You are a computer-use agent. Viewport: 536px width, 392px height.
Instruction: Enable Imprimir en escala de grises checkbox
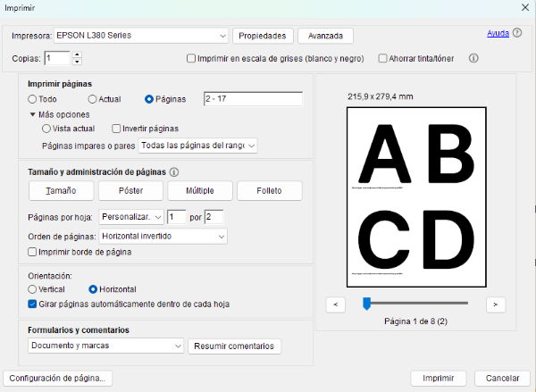point(191,59)
